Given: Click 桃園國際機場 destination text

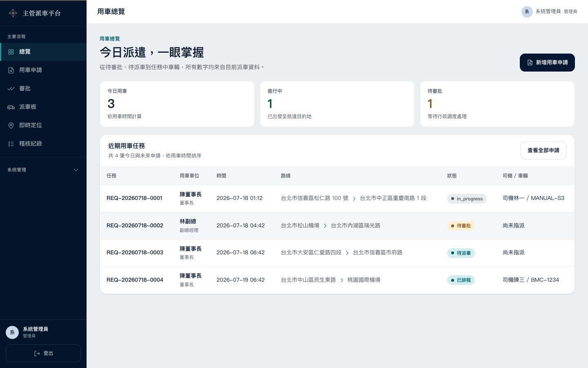Looking at the screenshot, I should click(x=364, y=280).
